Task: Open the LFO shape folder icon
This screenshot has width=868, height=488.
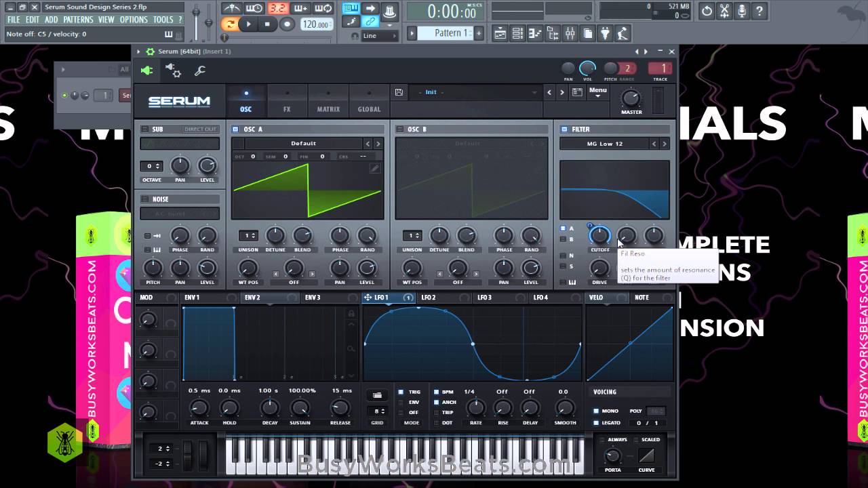Action: point(377,395)
